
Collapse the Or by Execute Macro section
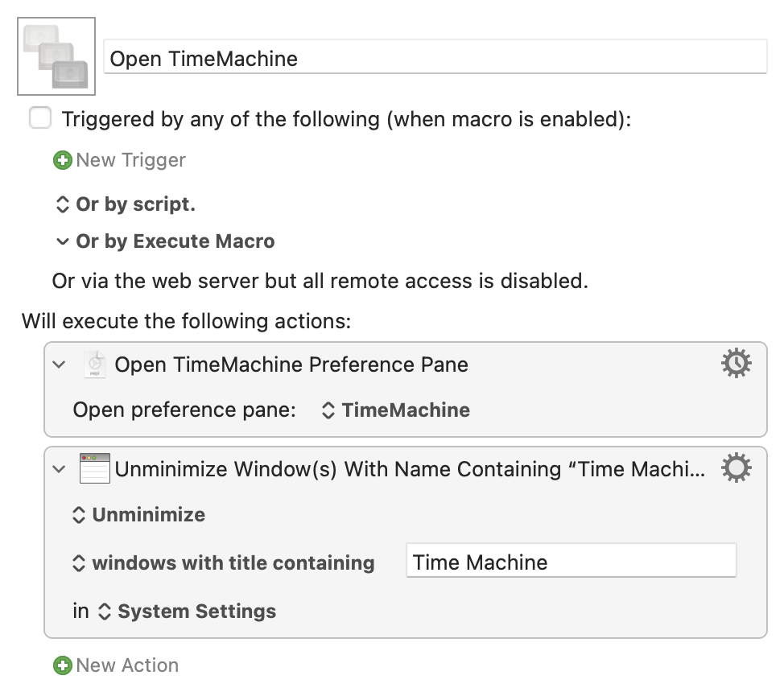coord(62,241)
